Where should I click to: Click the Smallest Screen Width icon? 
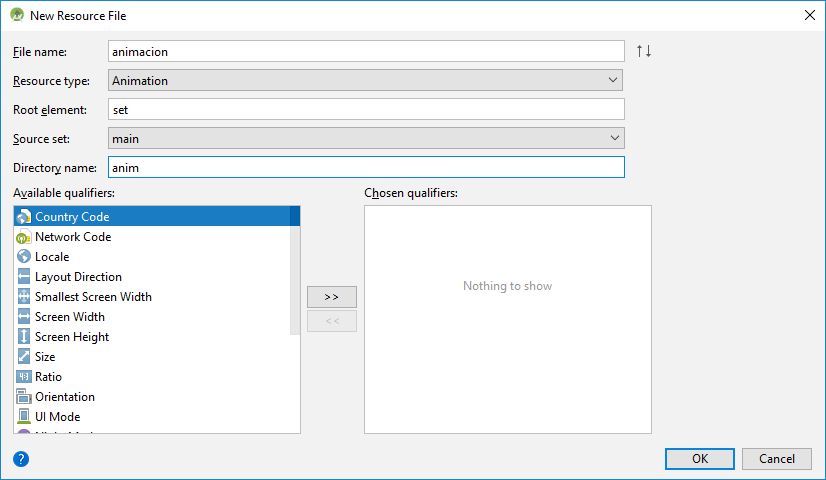[x=24, y=297]
